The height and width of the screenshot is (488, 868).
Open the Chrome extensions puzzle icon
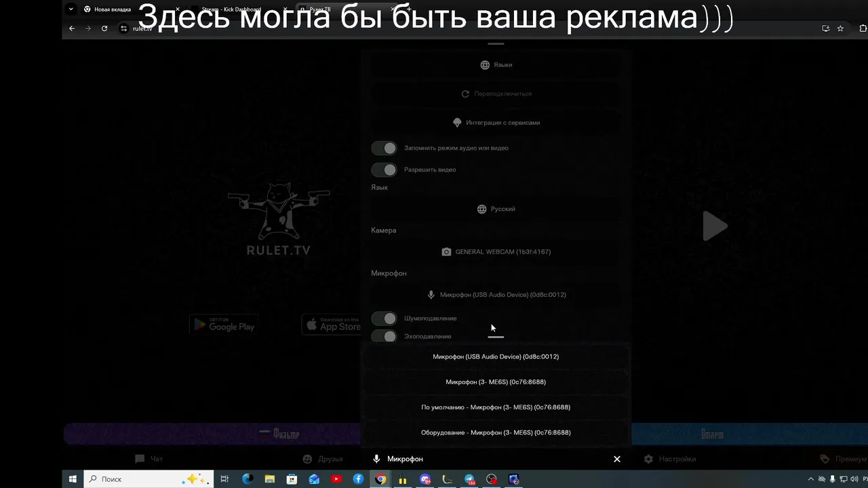click(x=863, y=28)
